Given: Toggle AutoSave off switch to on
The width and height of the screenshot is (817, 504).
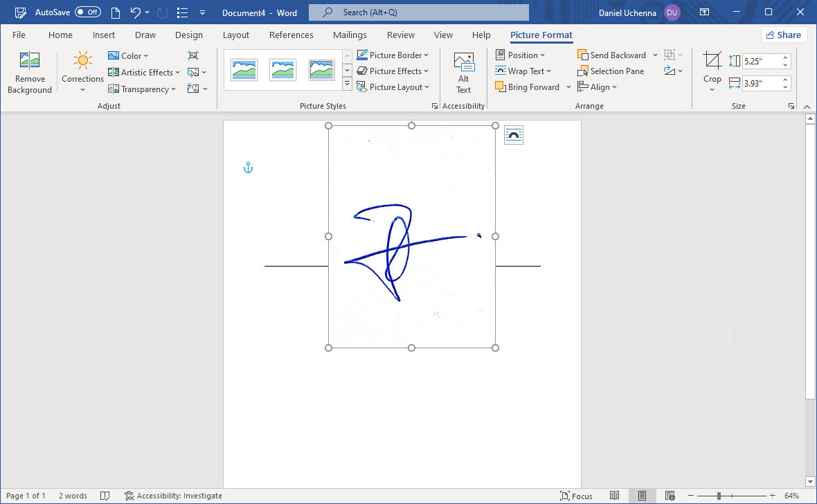Looking at the screenshot, I should pos(89,12).
